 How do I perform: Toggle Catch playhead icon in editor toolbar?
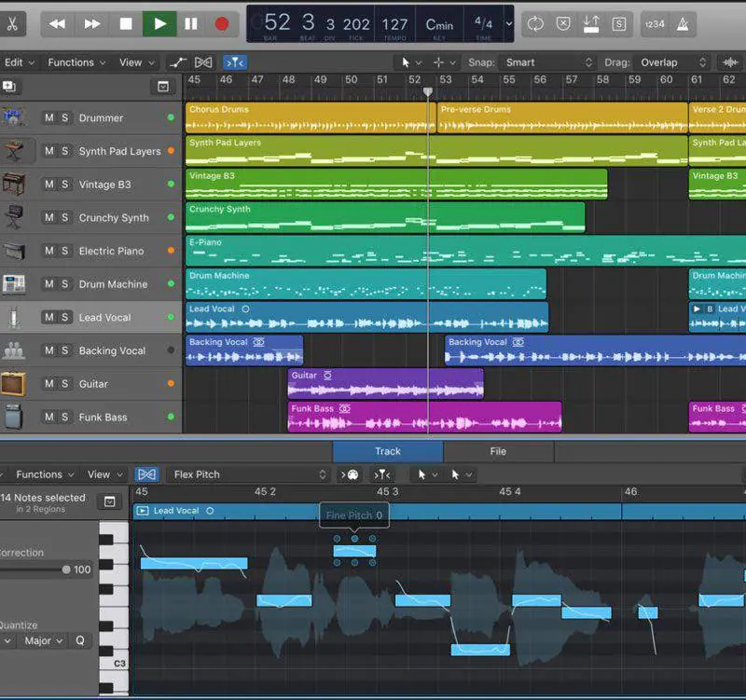(x=382, y=474)
